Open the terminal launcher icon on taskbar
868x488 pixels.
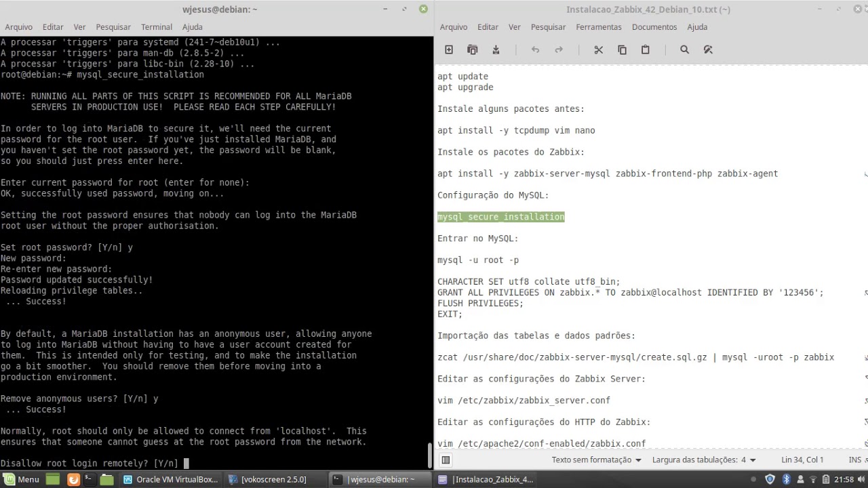pyautogui.click(x=90, y=479)
